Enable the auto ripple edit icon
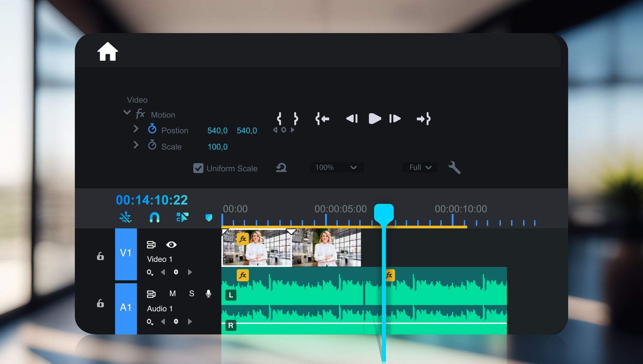Screen dimensions: 643x364 183,217
